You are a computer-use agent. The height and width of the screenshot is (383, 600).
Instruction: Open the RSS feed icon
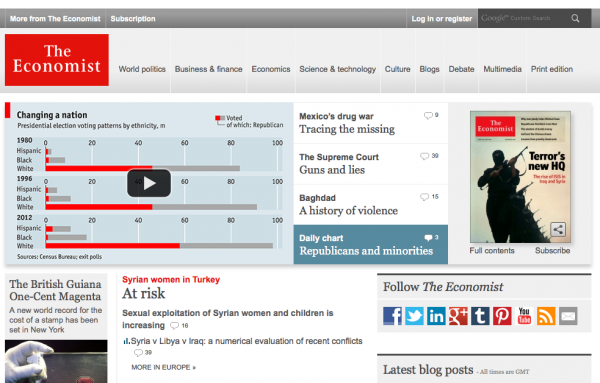546,316
